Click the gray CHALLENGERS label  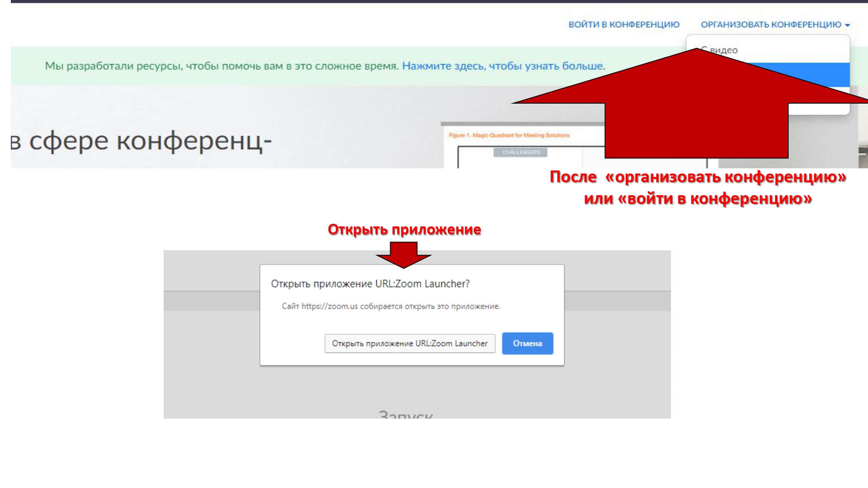[x=521, y=152]
